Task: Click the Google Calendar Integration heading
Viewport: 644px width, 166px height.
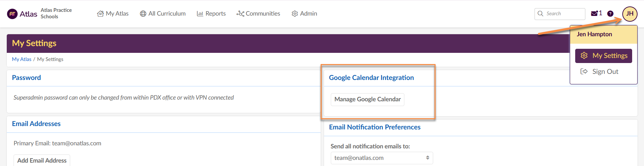Action: coord(371,78)
